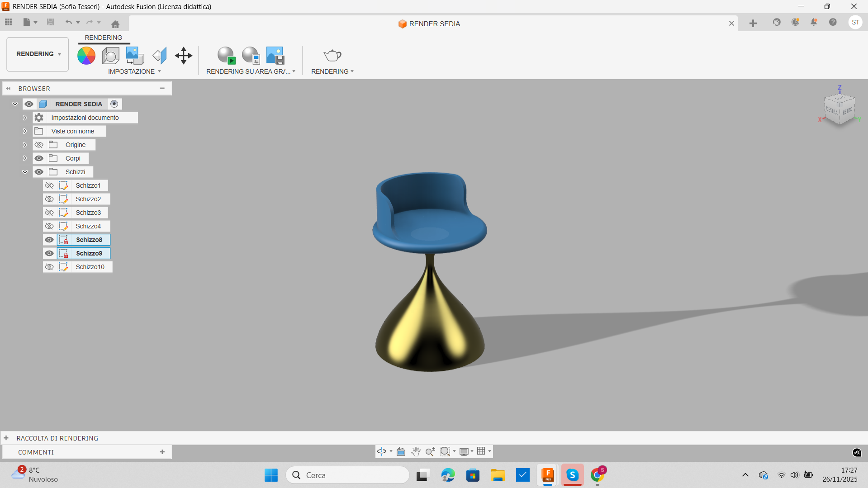
Task: Switch to the RENDERING tab
Action: click(103, 38)
